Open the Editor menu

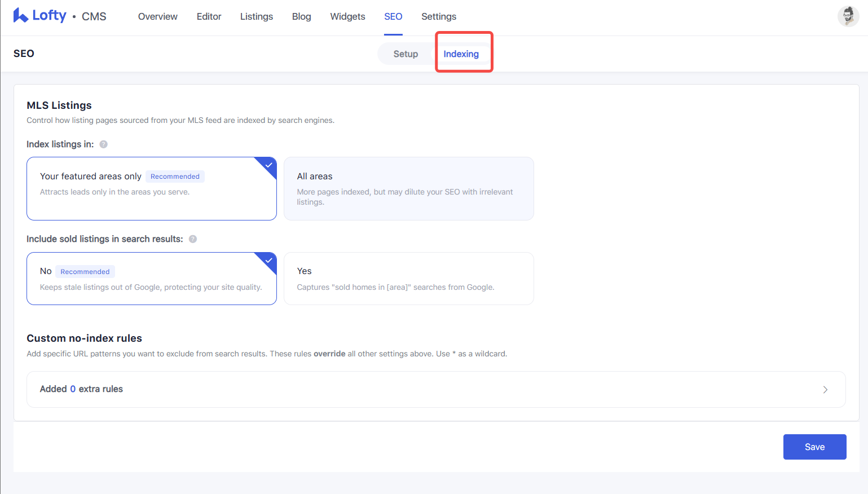pyautogui.click(x=209, y=17)
